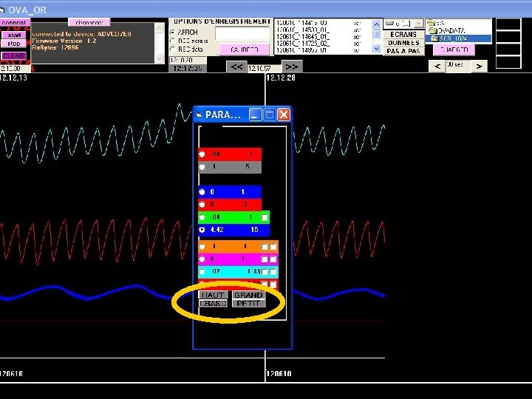This screenshot has height=399, width=532.
Task: Tick first checkbox on magenta row
Action: pyautogui.click(x=265, y=259)
